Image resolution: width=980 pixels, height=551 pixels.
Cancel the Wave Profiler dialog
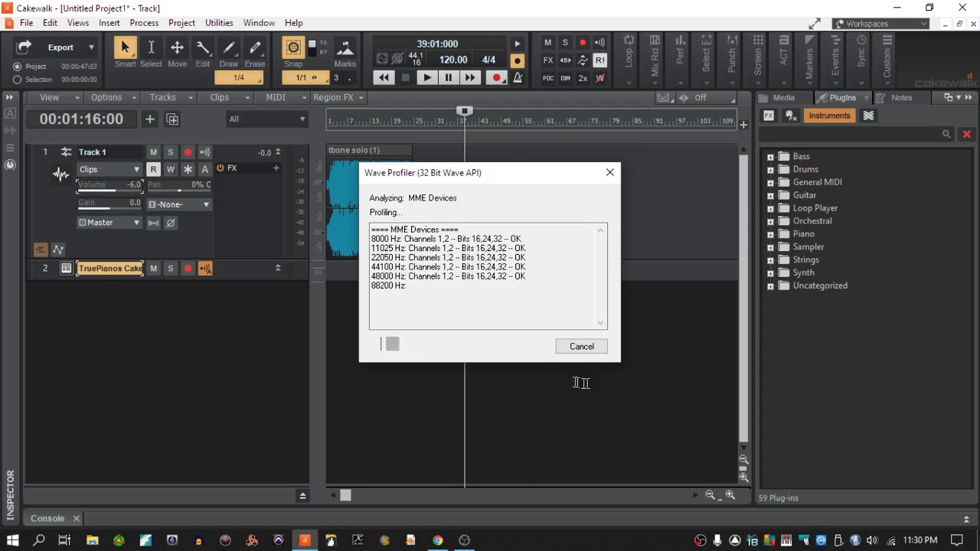(x=581, y=346)
